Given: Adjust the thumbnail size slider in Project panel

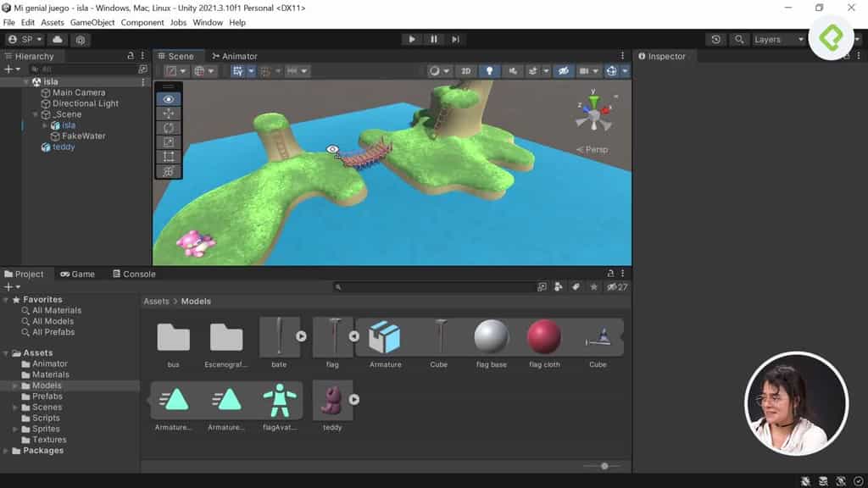Looking at the screenshot, I should [604, 465].
